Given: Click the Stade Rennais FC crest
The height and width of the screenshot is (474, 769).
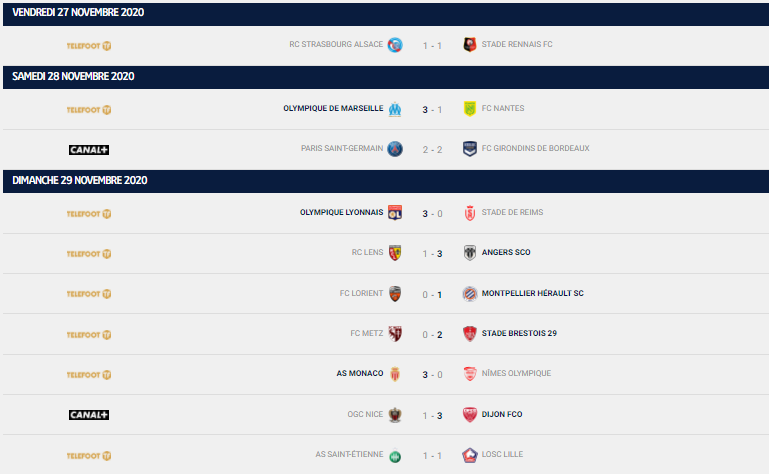Looking at the screenshot, I should (x=470, y=45).
